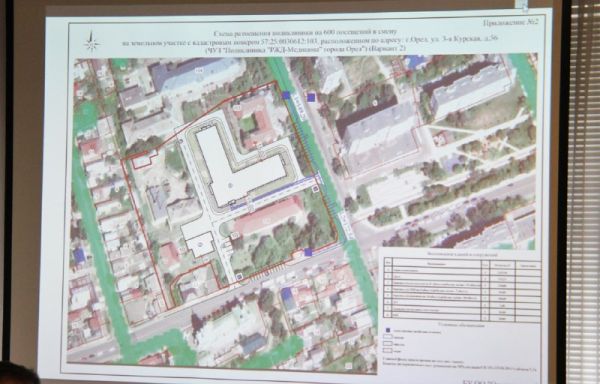Click the buildings and structures table in the legend
Image resolution: width=600 pixels, height=384 pixels.
(462, 288)
